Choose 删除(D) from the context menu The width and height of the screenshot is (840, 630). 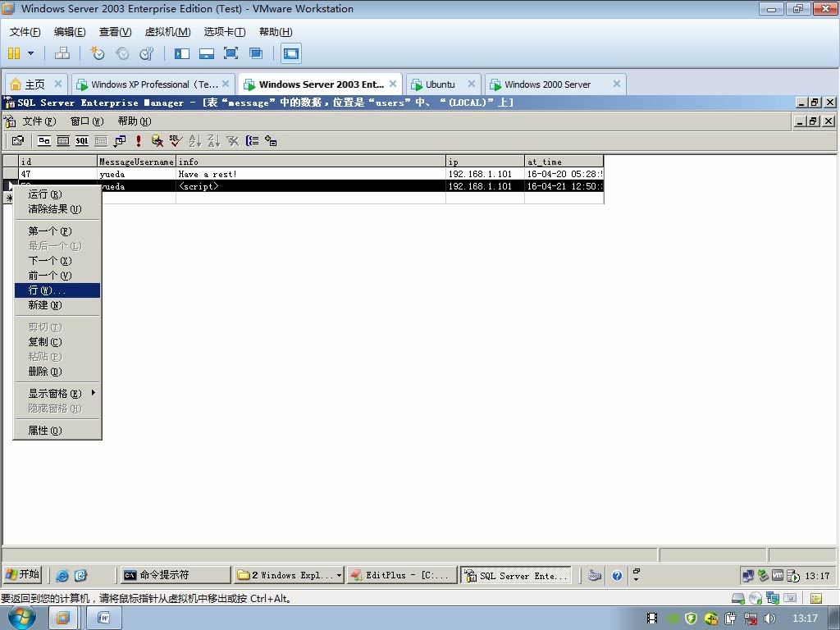(x=57, y=372)
